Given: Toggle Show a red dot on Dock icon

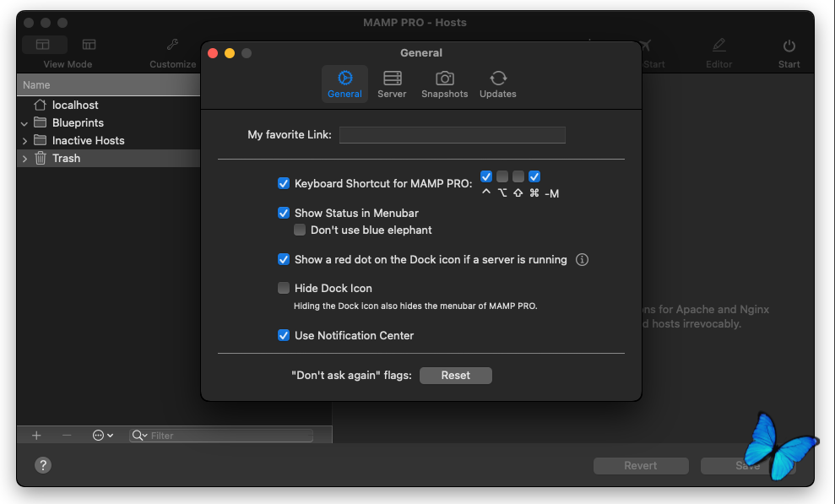Looking at the screenshot, I should click(x=284, y=260).
